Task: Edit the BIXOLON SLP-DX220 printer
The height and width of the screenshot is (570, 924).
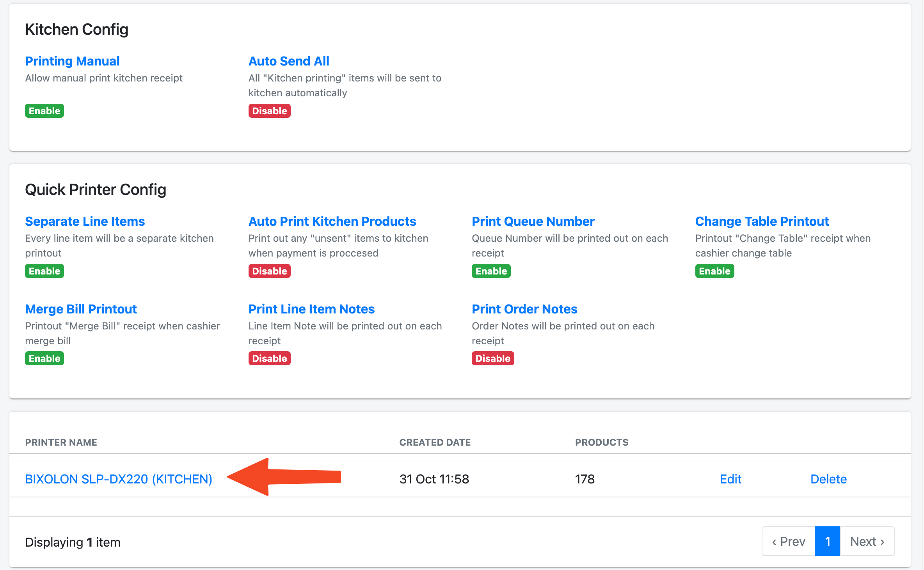Action: pos(730,479)
